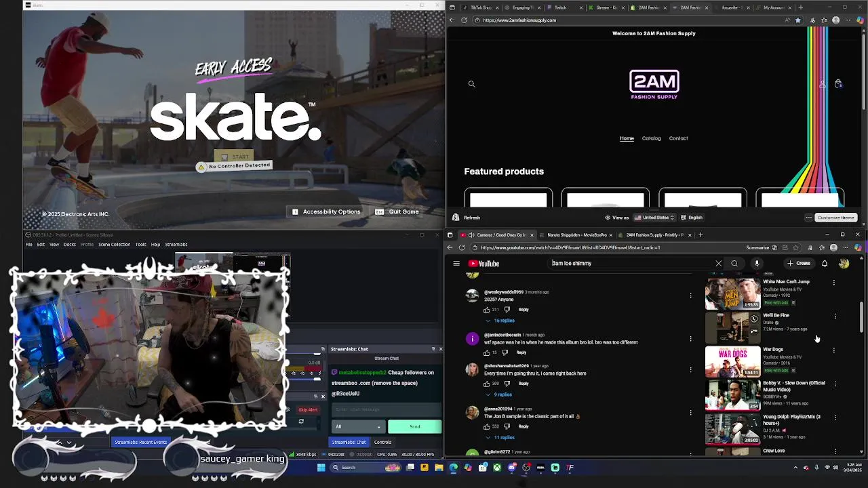The height and width of the screenshot is (488, 868).
Task: Open options menu for the War Dogs video
Action: pyautogui.click(x=834, y=350)
